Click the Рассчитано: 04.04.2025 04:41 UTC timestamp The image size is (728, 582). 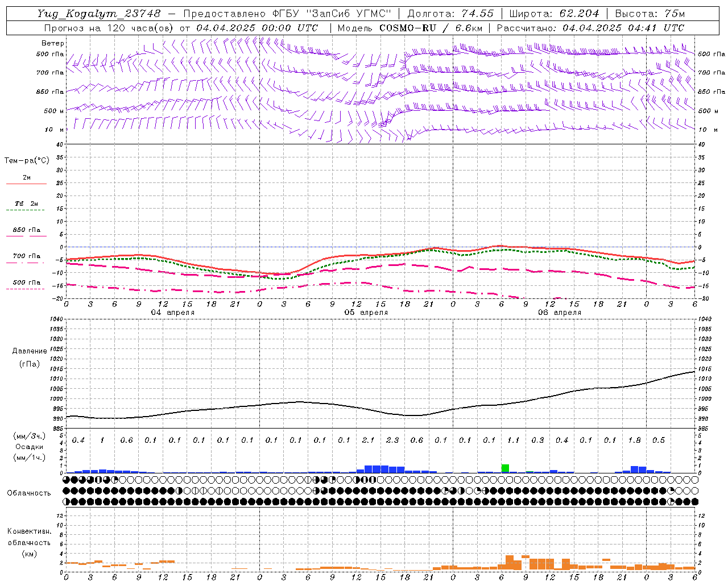tap(590, 28)
